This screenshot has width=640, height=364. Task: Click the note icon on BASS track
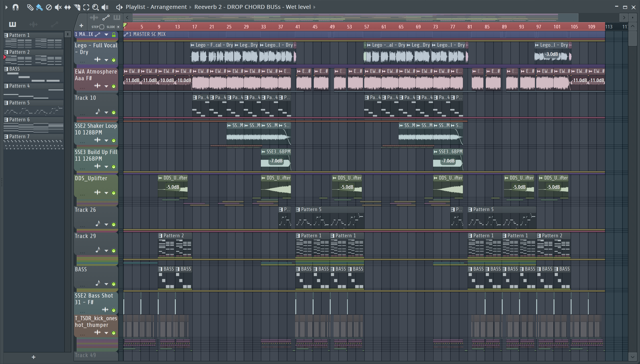pyautogui.click(x=98, y=283)
